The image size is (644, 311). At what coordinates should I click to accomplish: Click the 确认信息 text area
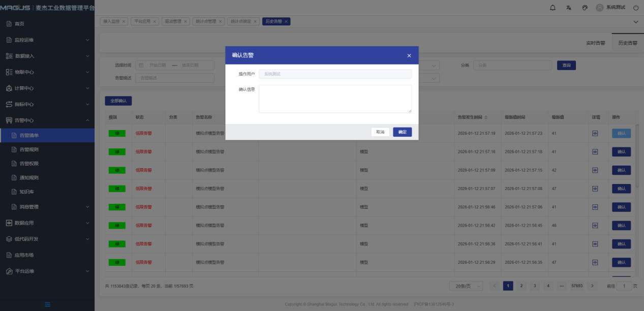[x=335, y=99]
